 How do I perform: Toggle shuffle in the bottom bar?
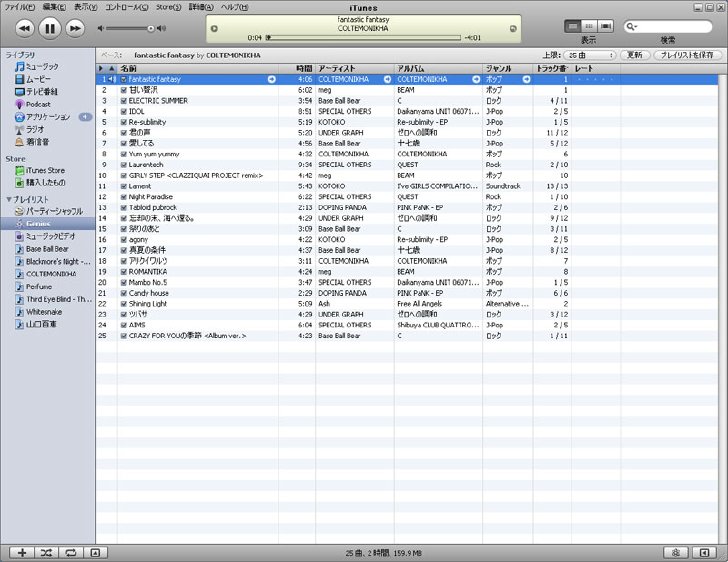pyautogui.click(x=46, y=553)
